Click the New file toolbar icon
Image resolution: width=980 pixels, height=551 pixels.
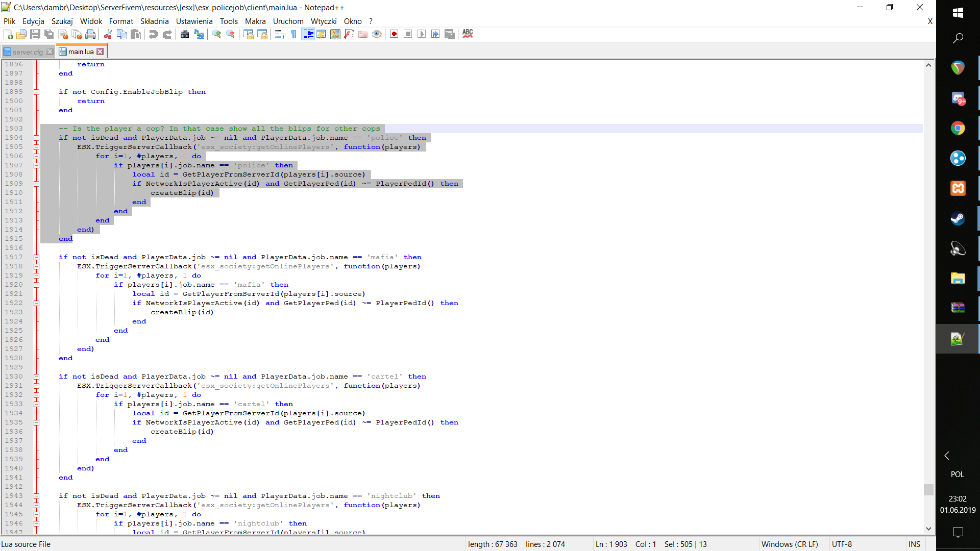coord(8,34)
